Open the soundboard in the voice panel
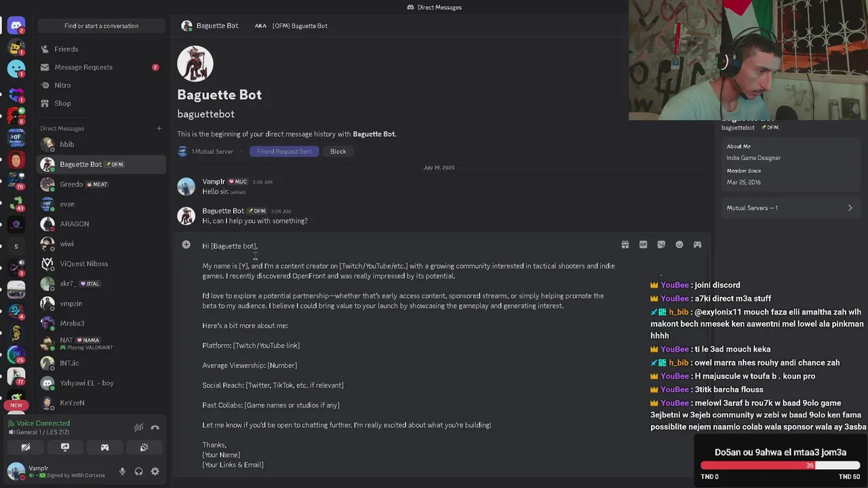 144,447
